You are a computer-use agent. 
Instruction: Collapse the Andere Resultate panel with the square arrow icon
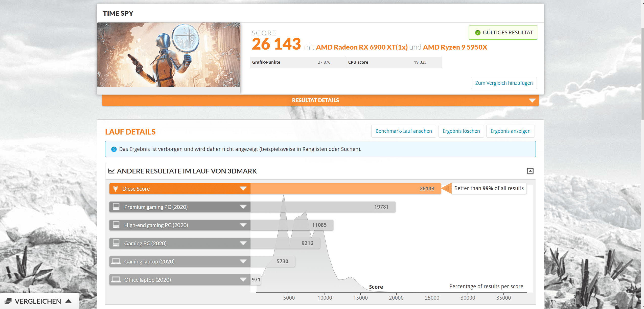click(x=530, y=171)
